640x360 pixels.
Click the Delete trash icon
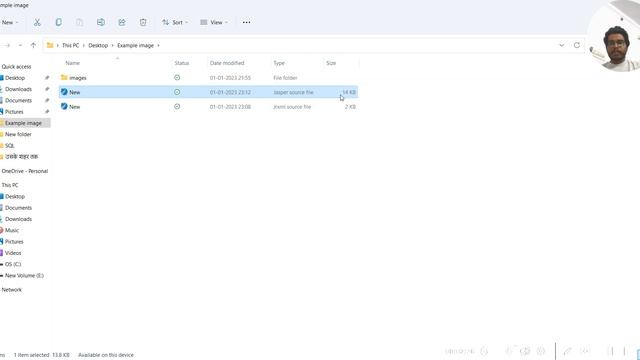pos(143,22)
